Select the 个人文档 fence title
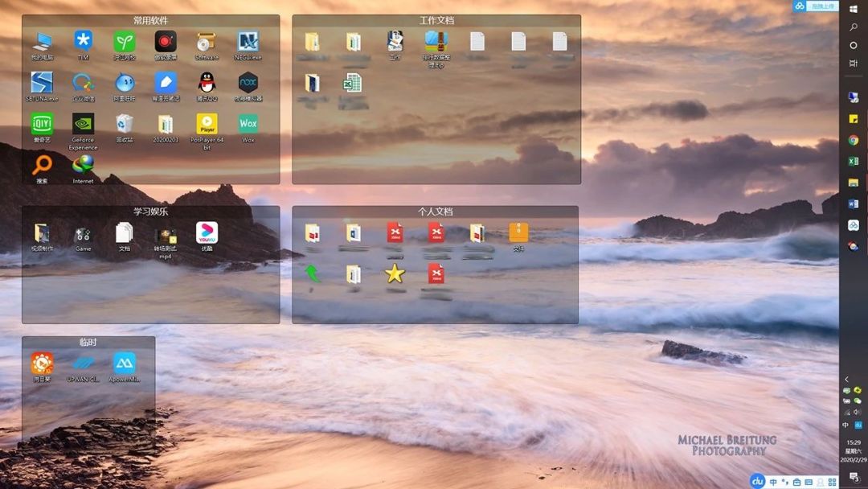868x489 pixels. pos(435,212)
